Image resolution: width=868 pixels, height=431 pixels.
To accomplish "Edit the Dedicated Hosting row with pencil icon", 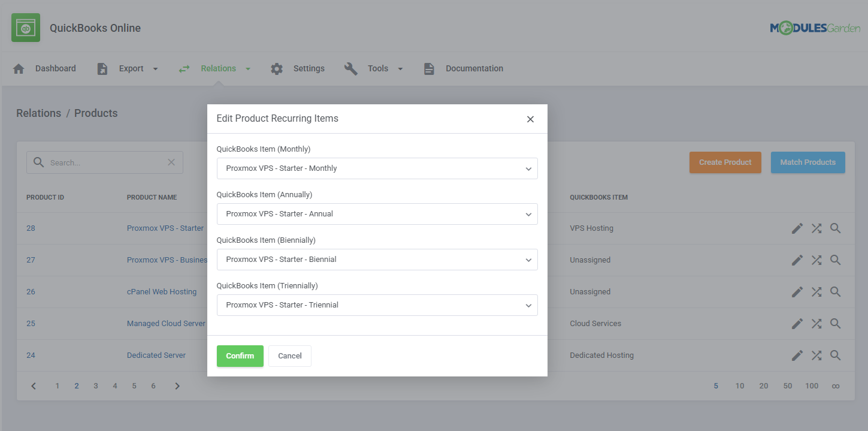I will coord(797,355).
